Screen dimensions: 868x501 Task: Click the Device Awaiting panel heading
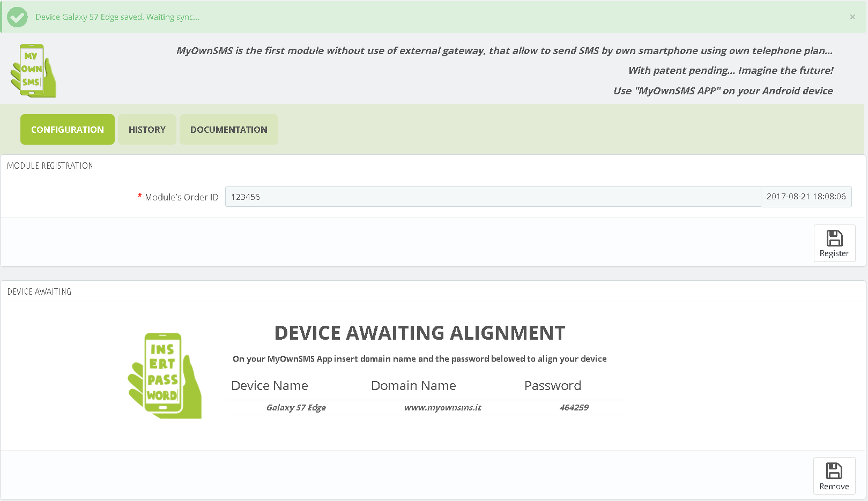click(x=39, y=292)
